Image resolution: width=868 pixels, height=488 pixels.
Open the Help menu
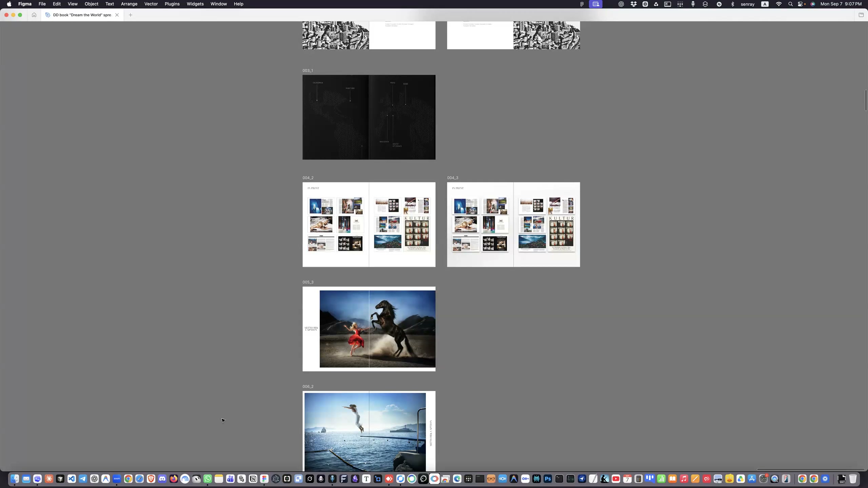point(238,4)
